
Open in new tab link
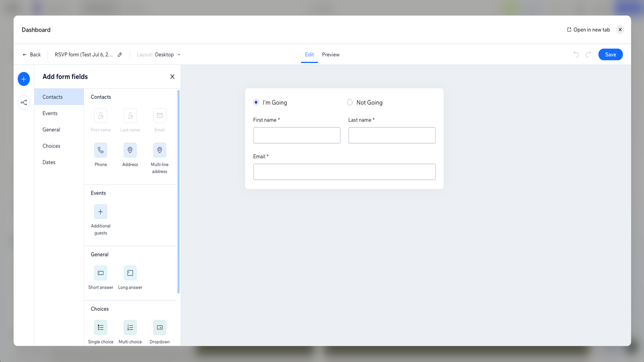tap(588, 30)
